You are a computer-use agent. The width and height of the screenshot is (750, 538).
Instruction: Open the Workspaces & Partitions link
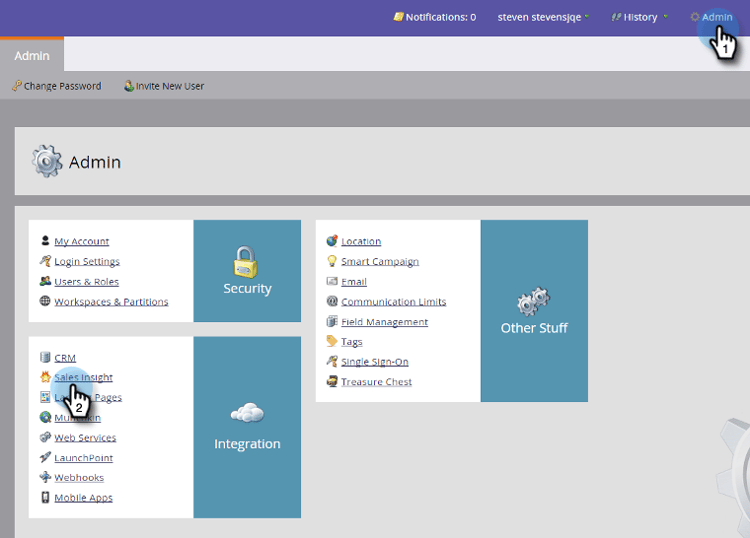click(x=111, y=302)
